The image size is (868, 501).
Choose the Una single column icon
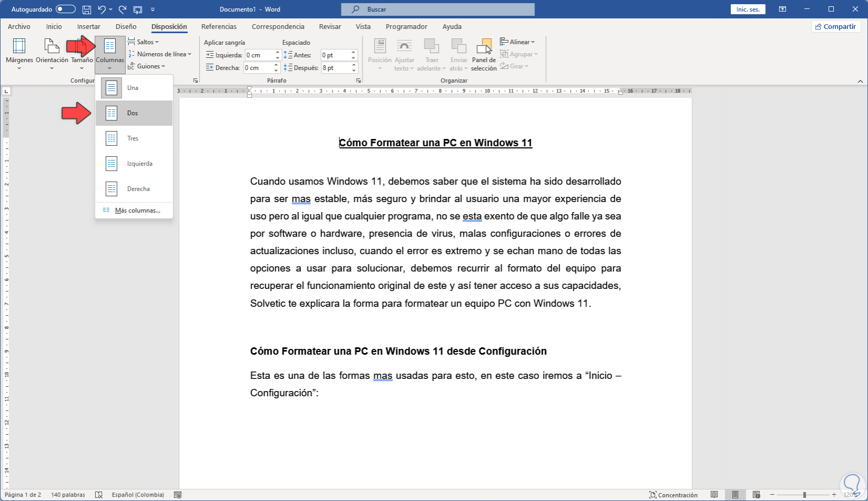(x=112, y=88)
